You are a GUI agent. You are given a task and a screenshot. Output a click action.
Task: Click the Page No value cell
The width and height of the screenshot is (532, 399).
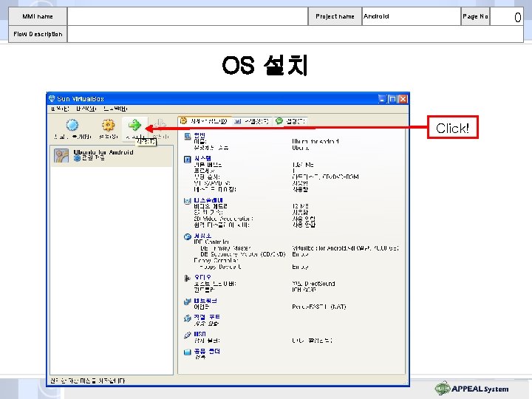[507, 16]
